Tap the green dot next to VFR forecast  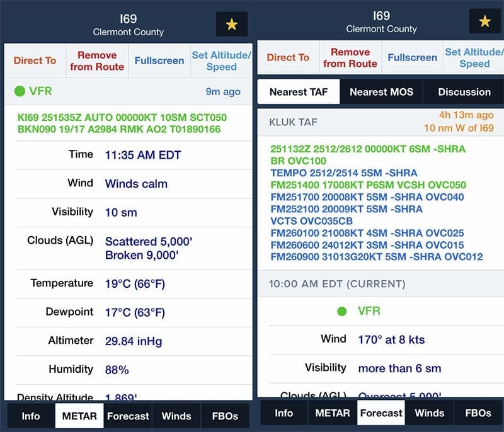[341, 311]
